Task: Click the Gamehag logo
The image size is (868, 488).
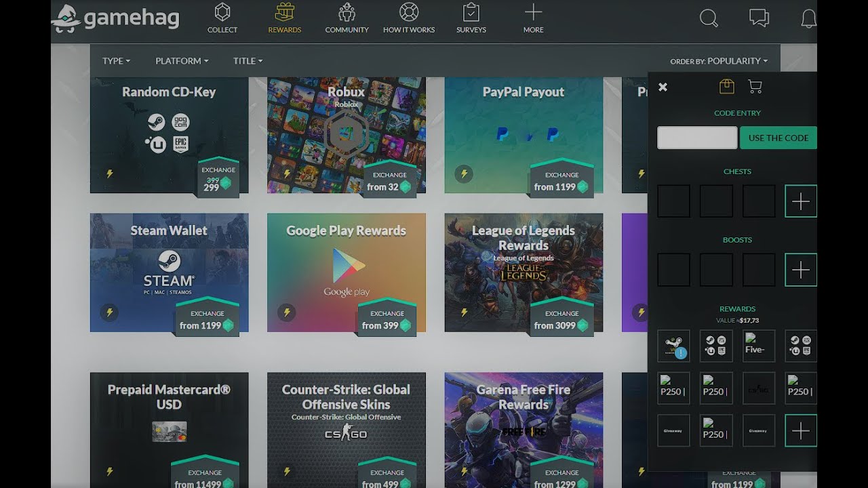Action: pyautogui.click(x=116, y=18)
